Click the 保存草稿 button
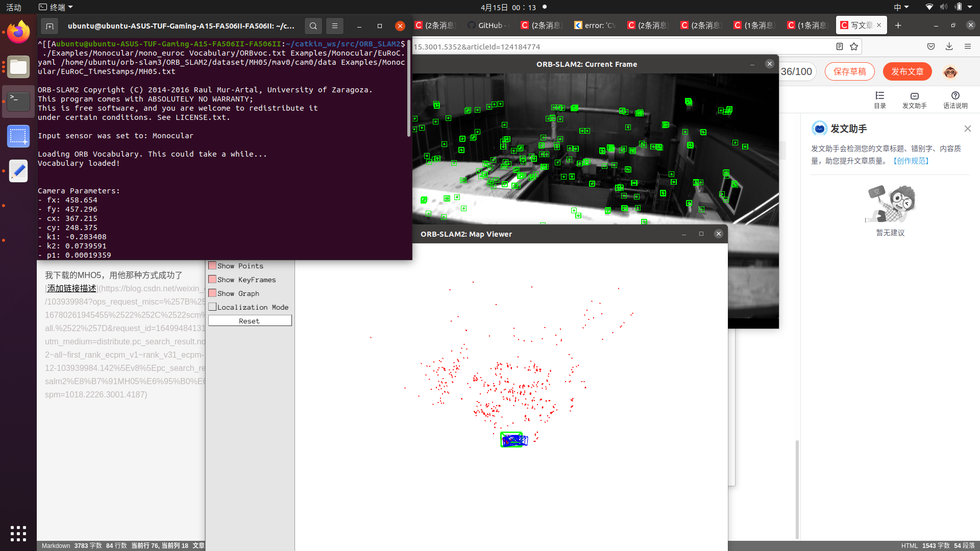This screenshot has width=980, height=551. click(x=850, y=72)
